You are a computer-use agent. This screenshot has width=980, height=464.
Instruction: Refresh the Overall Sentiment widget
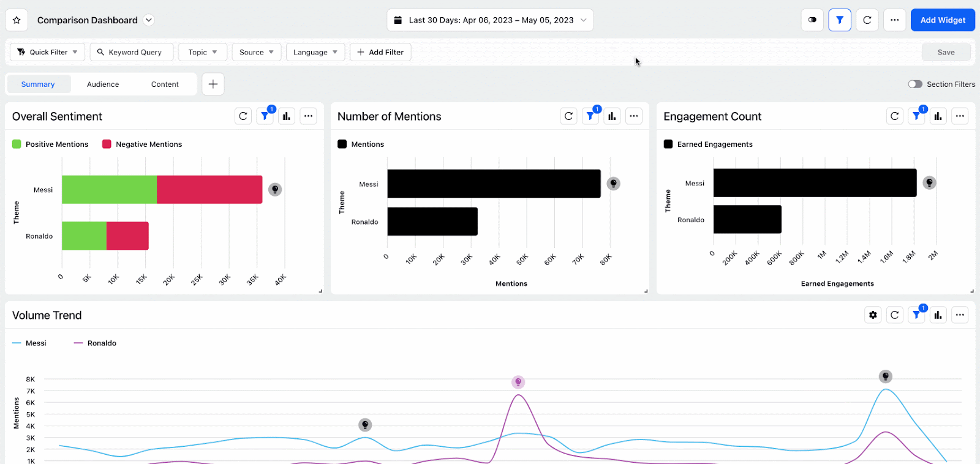(x=243, y=116)
